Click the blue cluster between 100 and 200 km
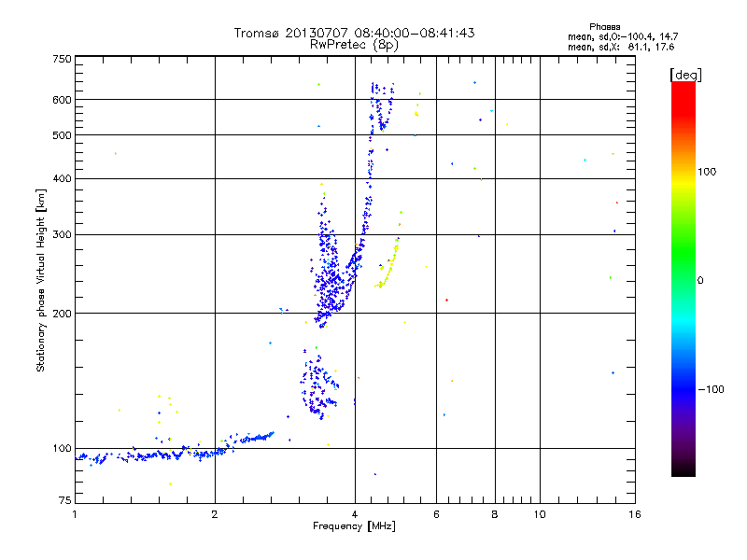This screenshot has width=747, height=560. [x=318, y=385]
